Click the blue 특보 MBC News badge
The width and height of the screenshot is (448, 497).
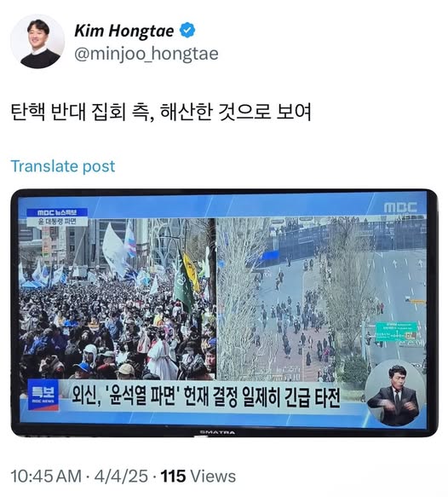tap(43, 395)
